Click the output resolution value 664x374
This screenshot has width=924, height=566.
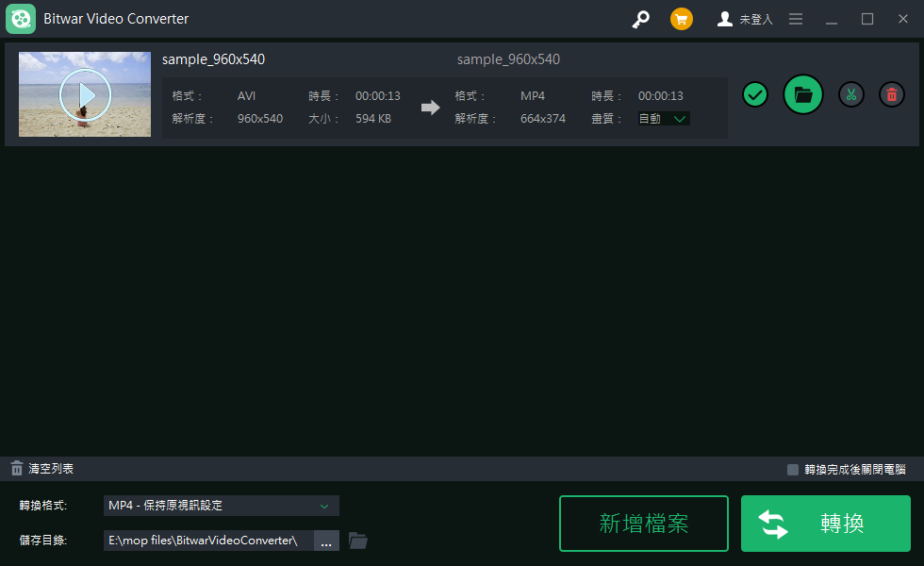pos(543,119)
